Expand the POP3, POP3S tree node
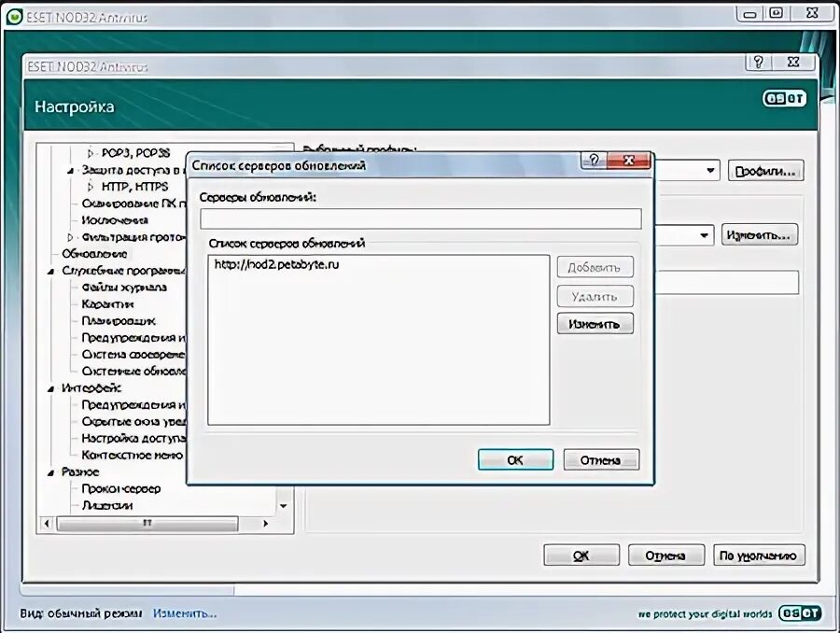Image resolution: width=840 pixels, height=633 pixels. (x=90, y=153)
